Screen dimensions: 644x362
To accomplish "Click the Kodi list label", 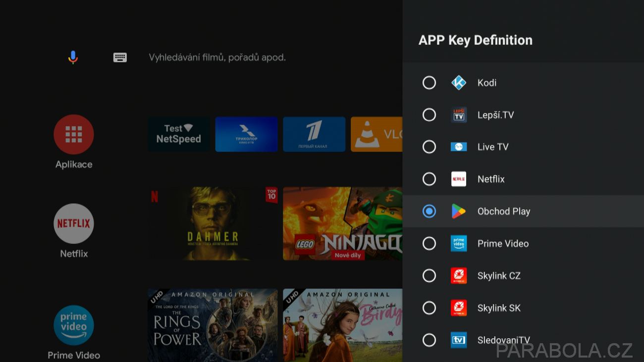I will (x=487, y=83).
